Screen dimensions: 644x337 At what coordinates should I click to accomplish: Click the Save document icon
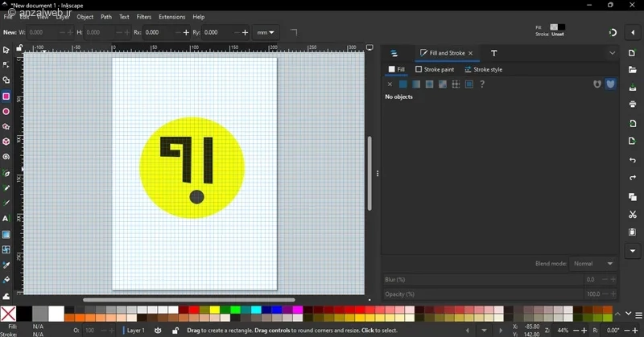click(x=633, y=88)
